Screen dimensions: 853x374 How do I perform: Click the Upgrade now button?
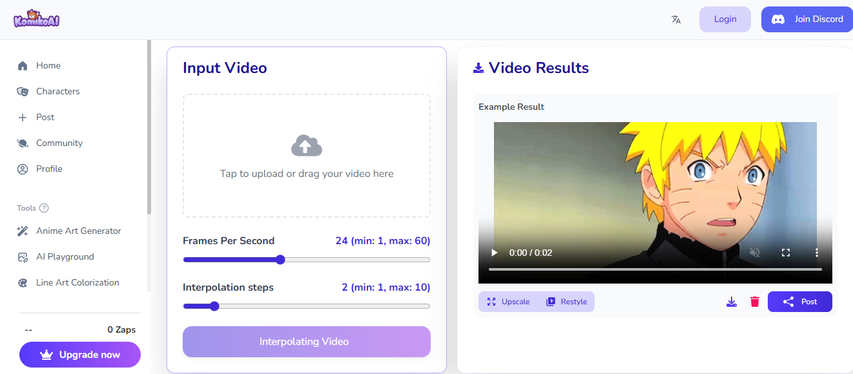(x=80, y=355)
